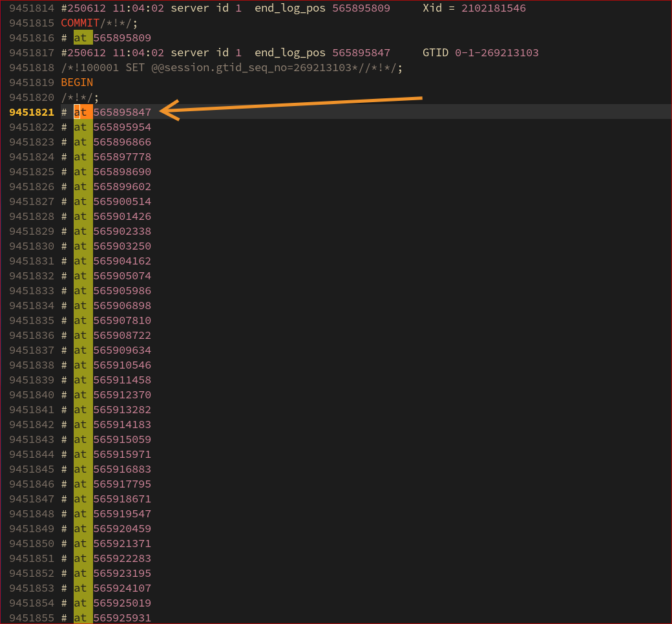The image size is (672, 624).
Task: Click position 565925931 on the last line
Action: click(x=123, y=618)
